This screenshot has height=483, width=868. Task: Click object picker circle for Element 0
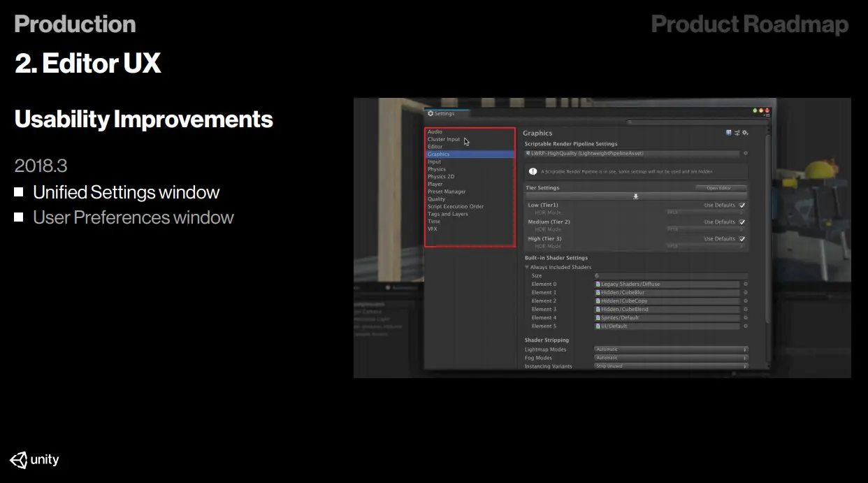pyautogui.click(x=746, y=284)
